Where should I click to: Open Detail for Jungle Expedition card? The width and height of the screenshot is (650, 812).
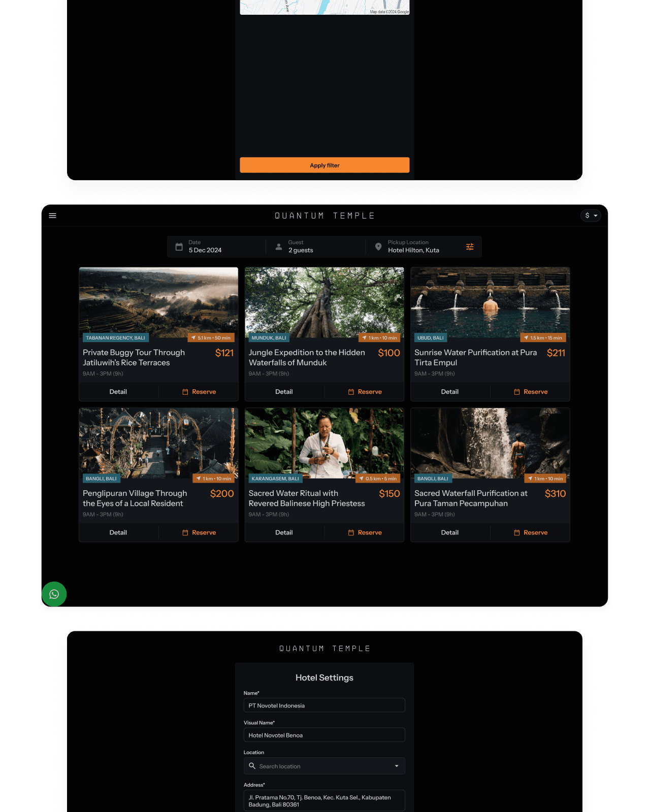pos(284,392)
